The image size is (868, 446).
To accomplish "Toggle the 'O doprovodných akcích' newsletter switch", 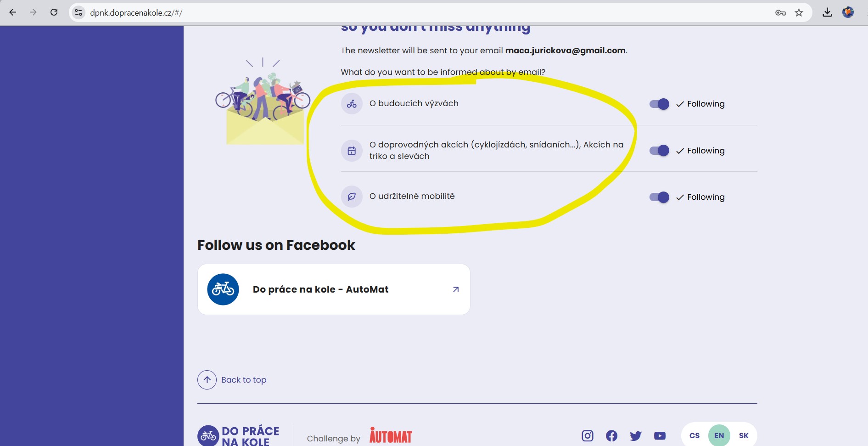I will [x=659, y=151].
